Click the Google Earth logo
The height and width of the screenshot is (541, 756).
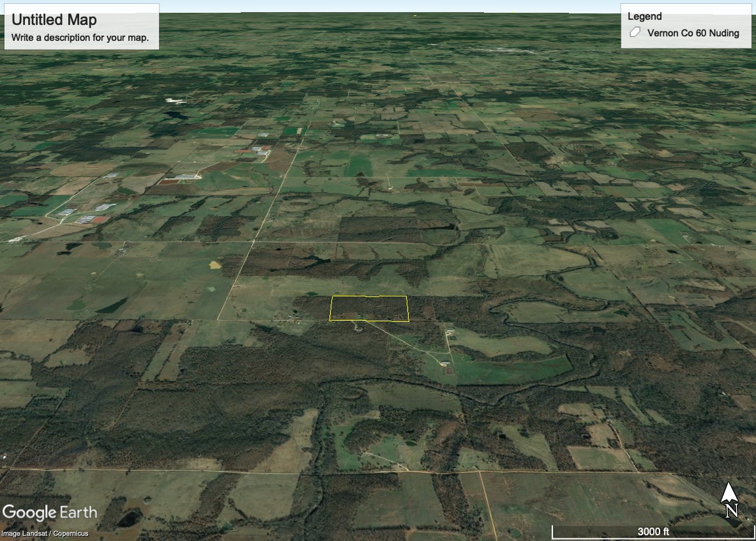point(50,512)
